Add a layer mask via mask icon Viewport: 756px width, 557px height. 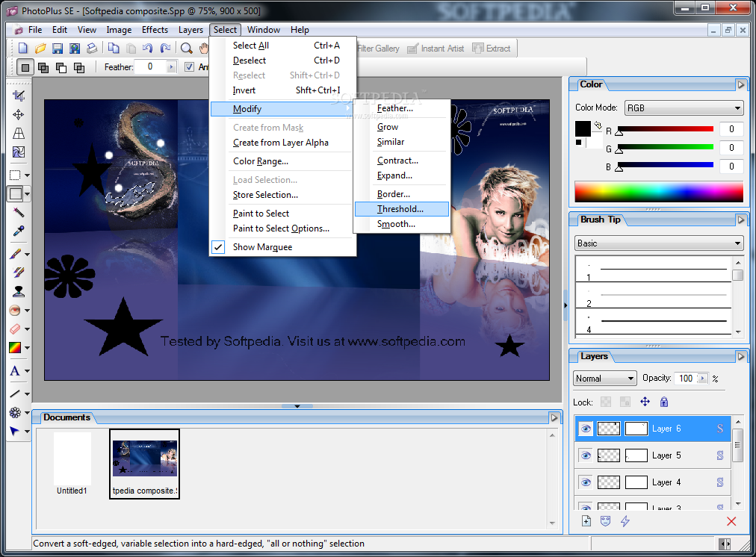click(x=606, y=521)
